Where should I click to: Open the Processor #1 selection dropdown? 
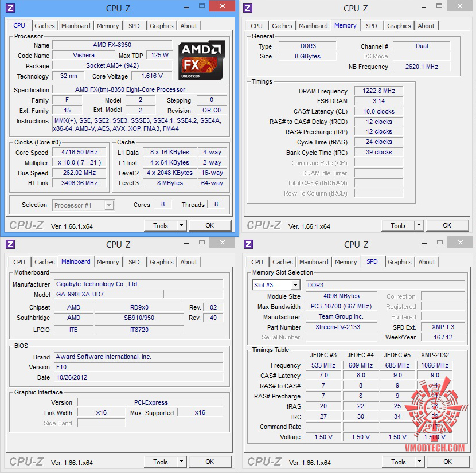[x=109, y=205]
